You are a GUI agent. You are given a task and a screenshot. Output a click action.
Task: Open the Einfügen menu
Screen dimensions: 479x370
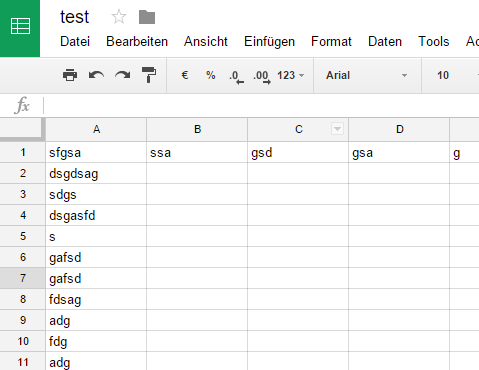point(269,42)
